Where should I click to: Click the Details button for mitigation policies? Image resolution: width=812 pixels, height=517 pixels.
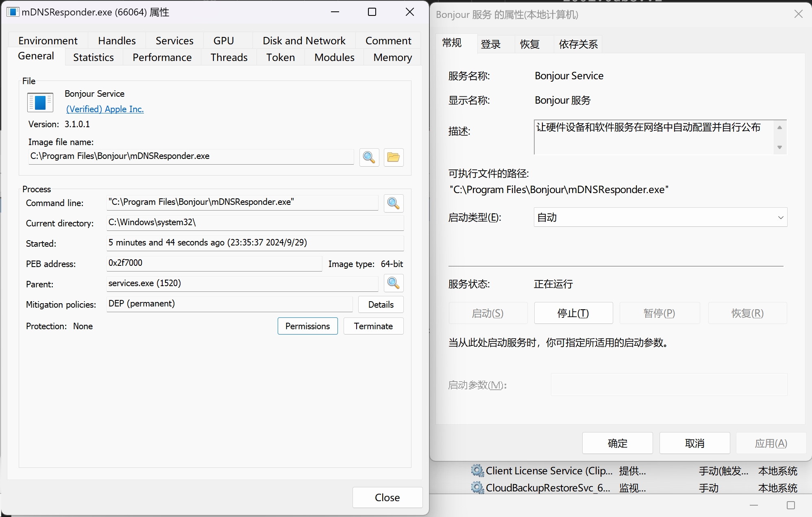coord(381,304)
